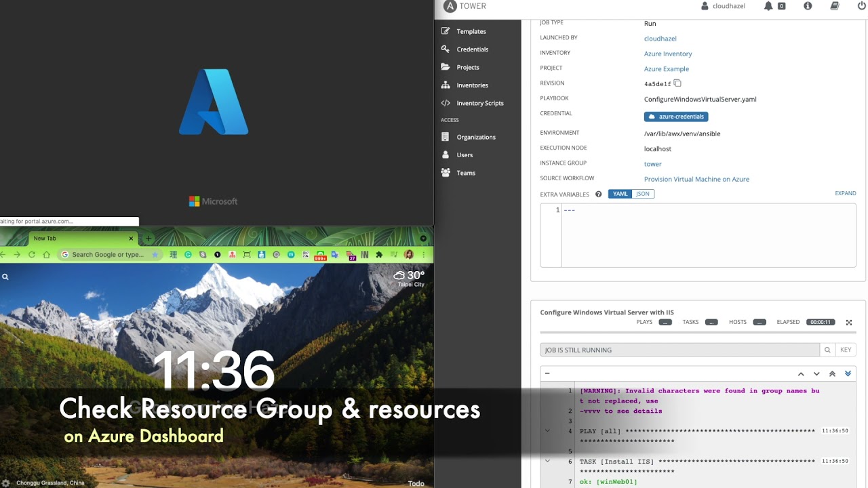868x488 pixels.
Task: Collapse all output with the minus button
Action: (547, 373)
